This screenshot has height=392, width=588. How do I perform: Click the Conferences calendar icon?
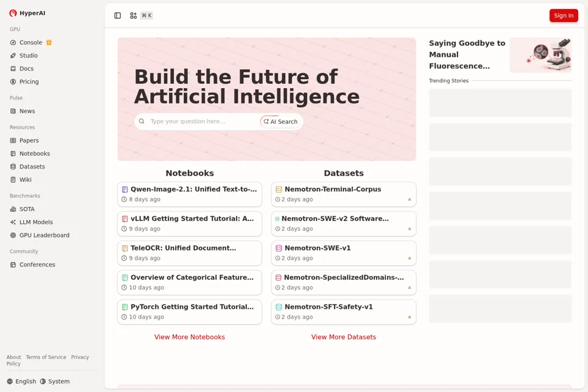(13, 265)
